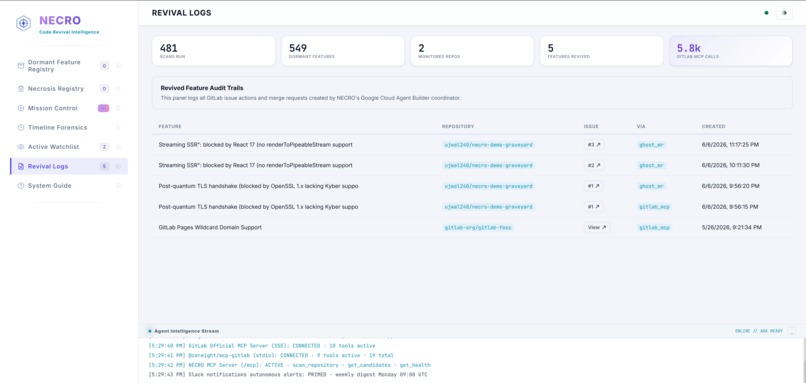Open issue #1 in the 9:56:15 PM row
806x383 pixels.
click(x=594, y=207)
